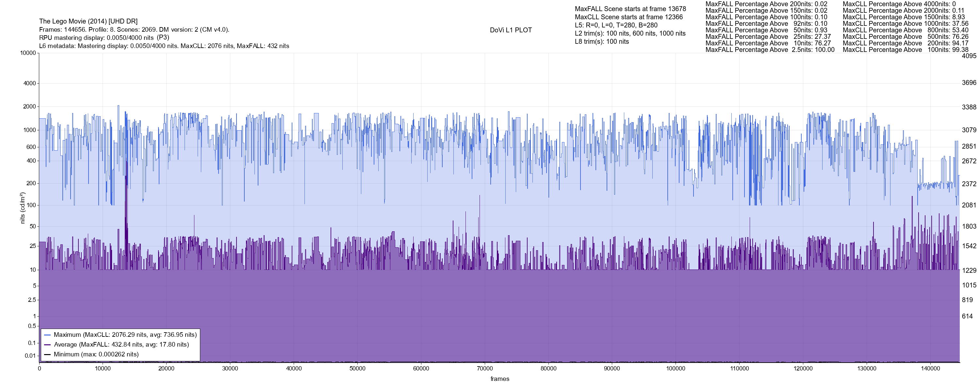Click the nits (cd/m²) y-axis label

[23, 208]
